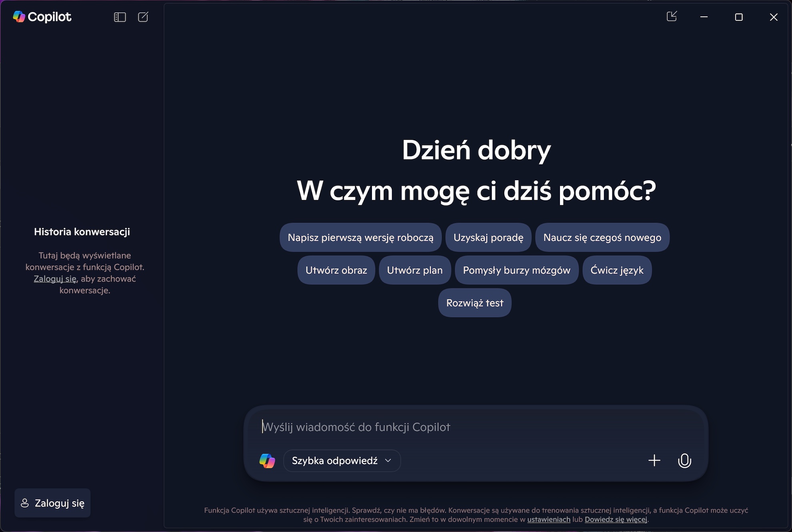Select the Utwórz obraz suggestion
792x532 pixels.
click(x=336, y=270)
